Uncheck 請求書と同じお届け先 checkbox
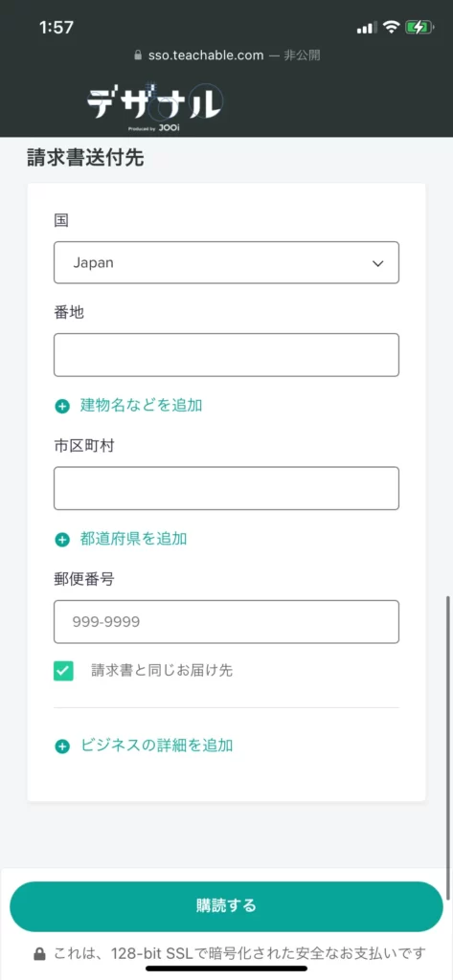The image size is (453, 980). (x=63, y=671)
